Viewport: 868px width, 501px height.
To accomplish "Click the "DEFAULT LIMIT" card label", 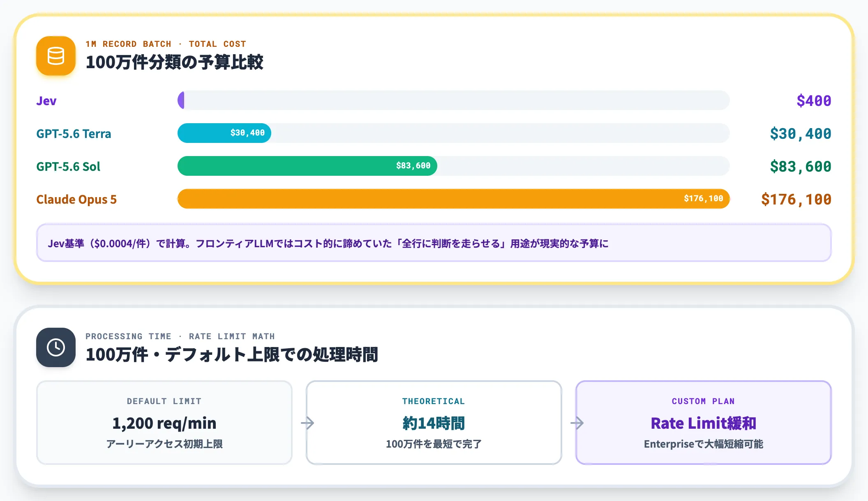I will click(x=164, y=401).
